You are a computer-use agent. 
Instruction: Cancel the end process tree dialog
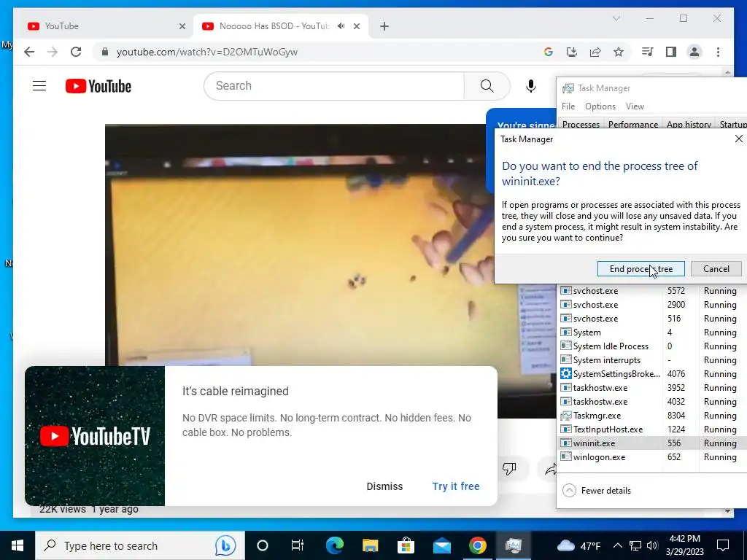click(716, 269)
